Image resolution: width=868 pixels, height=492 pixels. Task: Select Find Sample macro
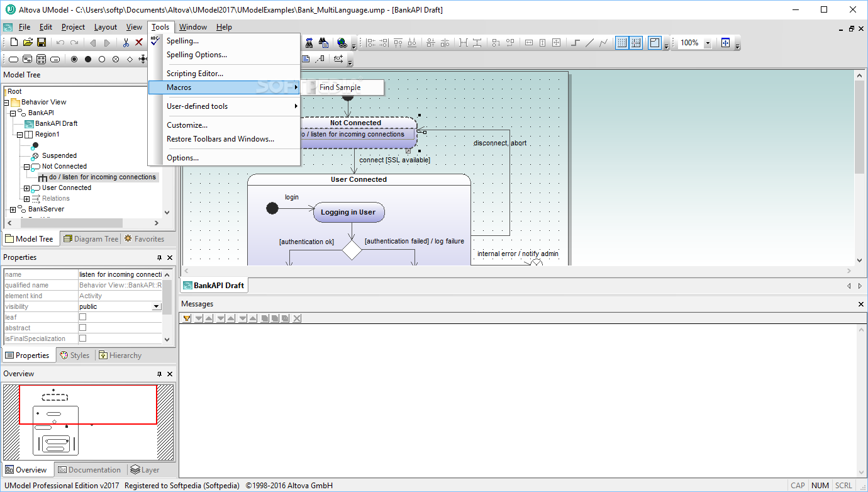coord(343,87)
